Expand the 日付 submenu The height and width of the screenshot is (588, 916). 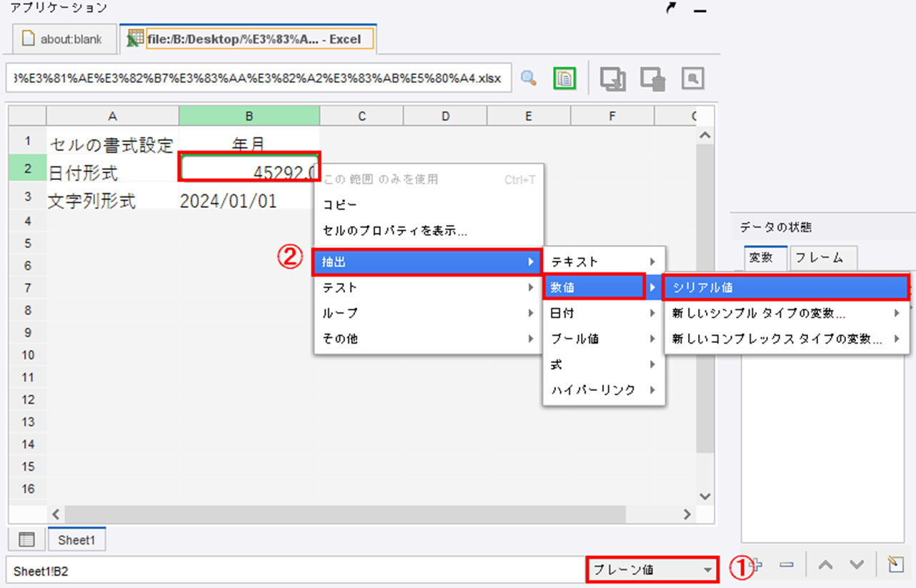tap(602, 314)
